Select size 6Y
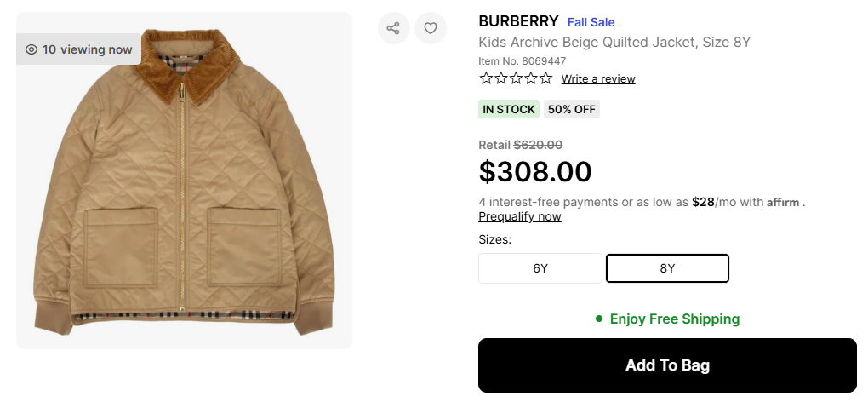This screenshot has height=408, width=868. point(540,268)
